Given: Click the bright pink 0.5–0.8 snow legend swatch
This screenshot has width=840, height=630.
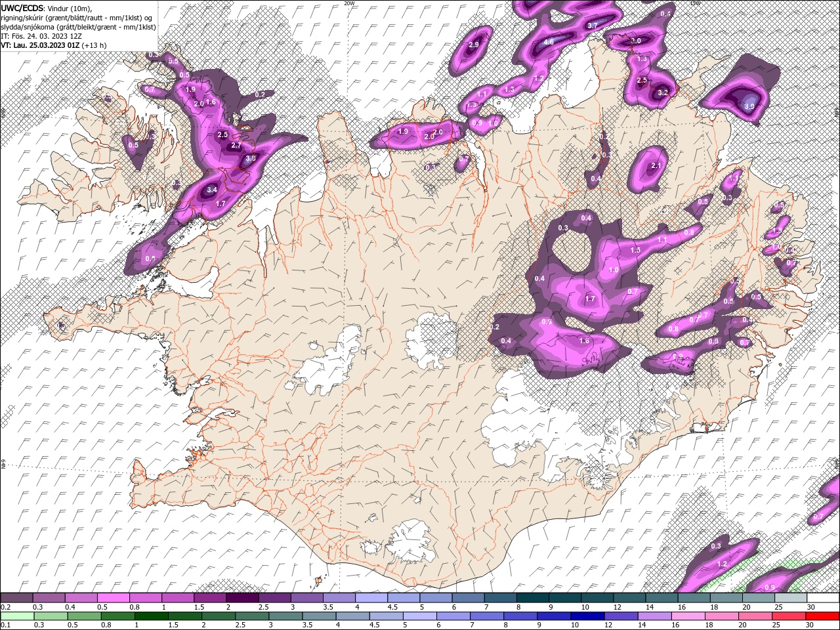Looking at the screenshot, I should 113,598.
